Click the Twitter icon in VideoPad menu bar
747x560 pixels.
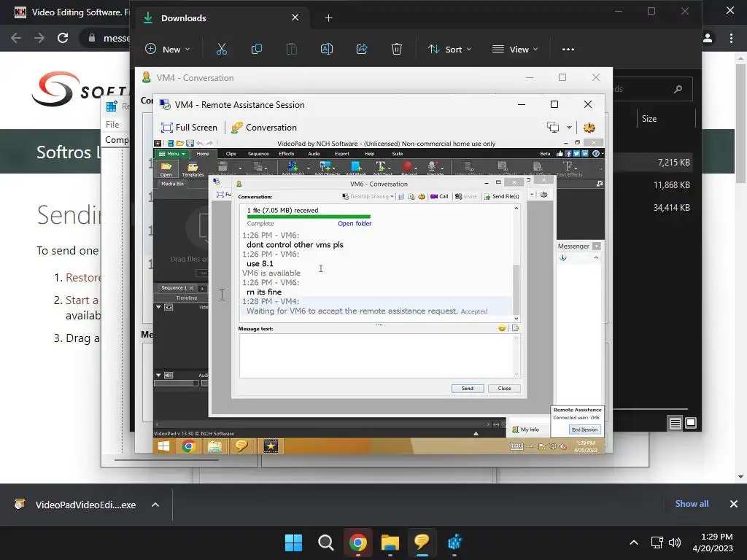point(576,154)
